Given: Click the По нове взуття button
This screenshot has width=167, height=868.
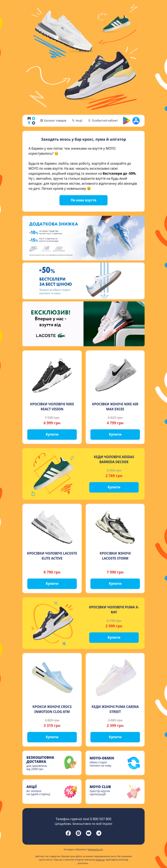Looking at the screenshot, I should click(83, 200).
